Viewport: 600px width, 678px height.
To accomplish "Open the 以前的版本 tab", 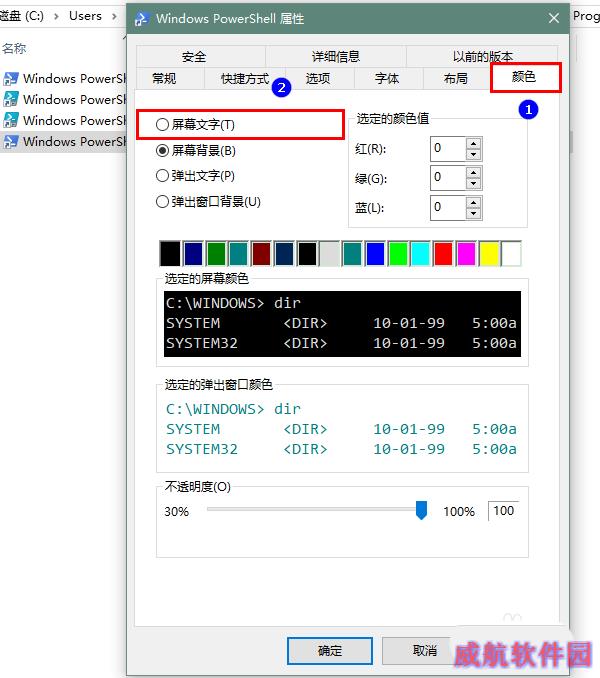I will pos(482,56).
